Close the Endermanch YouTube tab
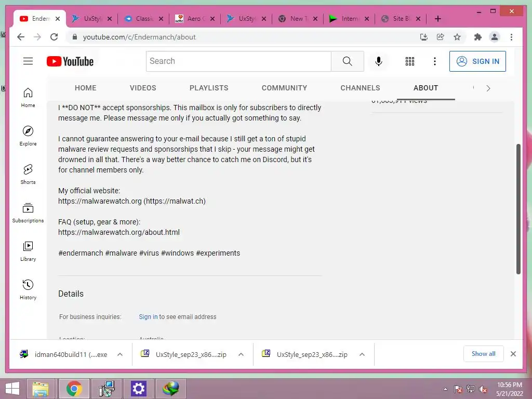Image resolution: width=532 pixels, height=399 pixels. pyautogui.click(x=58, y=19)
